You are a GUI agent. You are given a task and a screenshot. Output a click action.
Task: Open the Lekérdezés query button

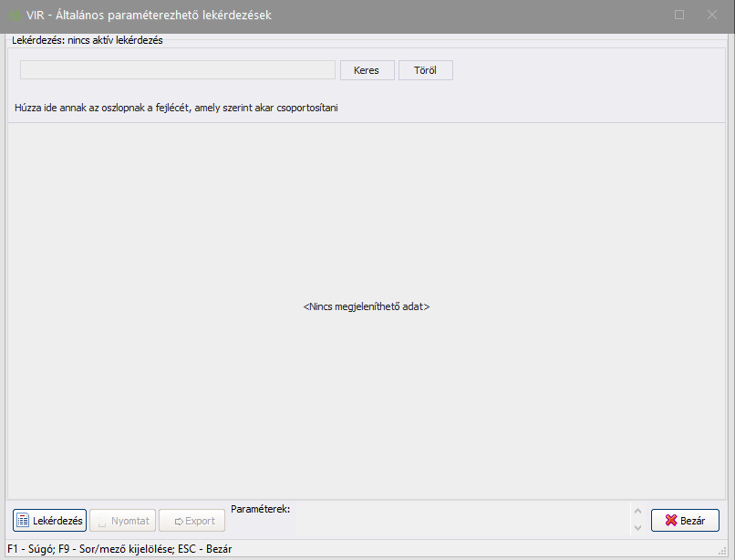pyautogui.click(x=50, y=521)
